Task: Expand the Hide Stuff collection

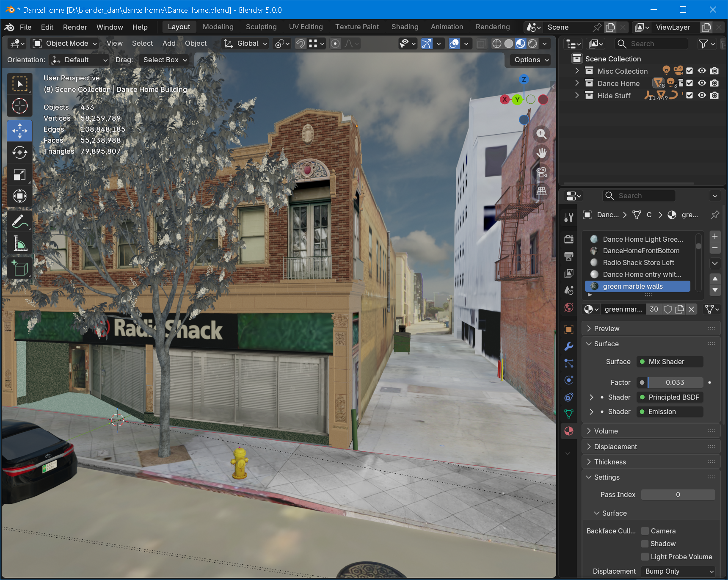Action: [577, 96]
